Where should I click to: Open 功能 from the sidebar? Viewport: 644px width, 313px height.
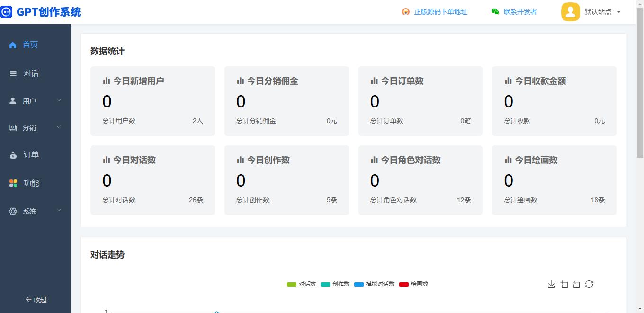click(x=31, y=183)
